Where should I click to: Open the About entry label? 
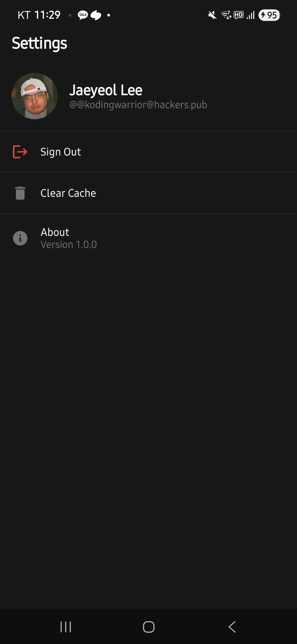pos(55,232)
